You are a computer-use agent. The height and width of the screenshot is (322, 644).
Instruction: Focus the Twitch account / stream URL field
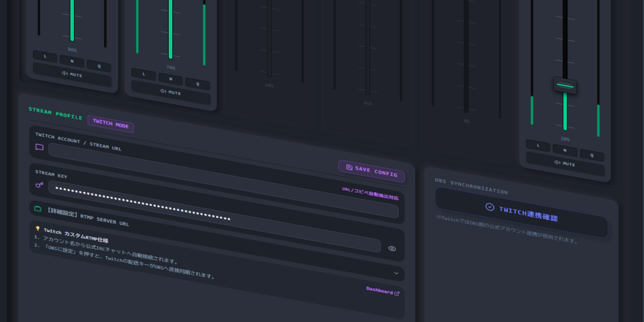223,180
